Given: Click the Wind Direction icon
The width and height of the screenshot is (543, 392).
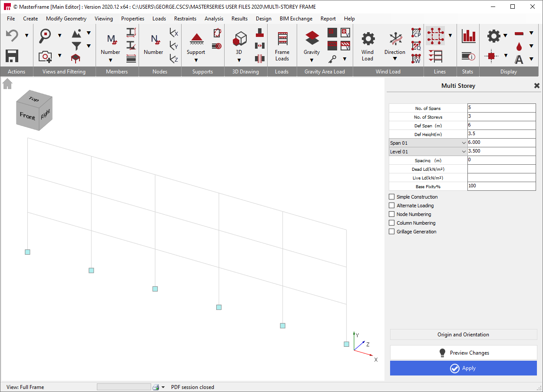Looking at the screenshot, I should 395,39.
